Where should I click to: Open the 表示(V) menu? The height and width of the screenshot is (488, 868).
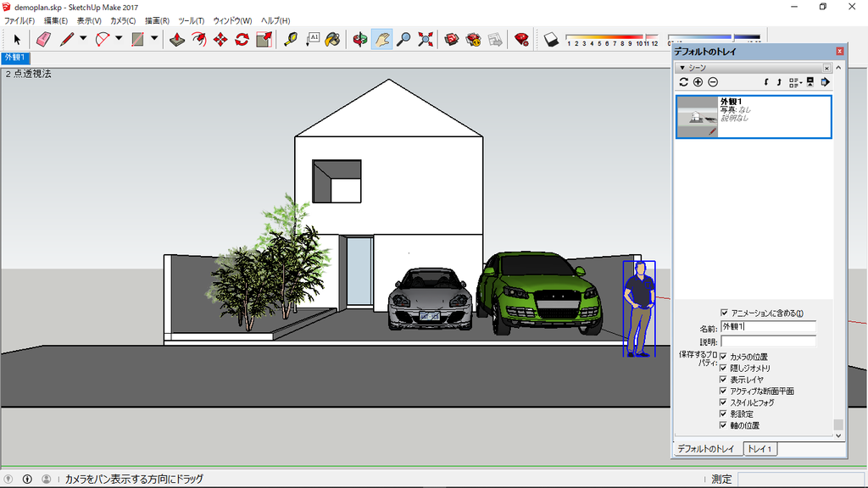[x=88, y=20]
